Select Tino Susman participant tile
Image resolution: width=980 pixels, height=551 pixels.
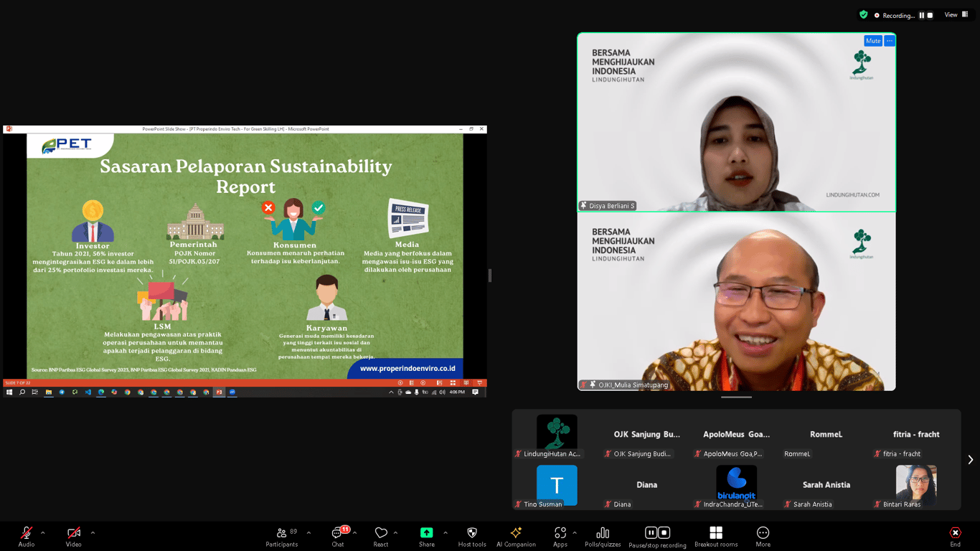[x=557, y=486]
